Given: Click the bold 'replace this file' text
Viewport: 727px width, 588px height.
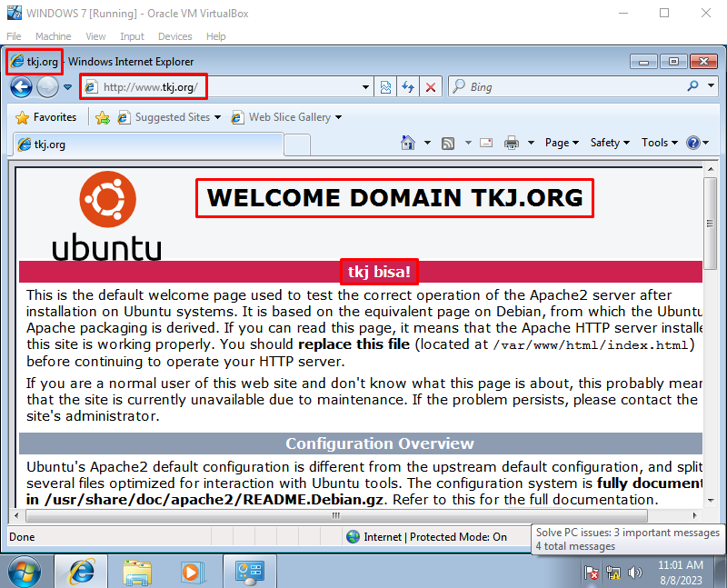Looking at the screenshot, I should click(354, 344).
